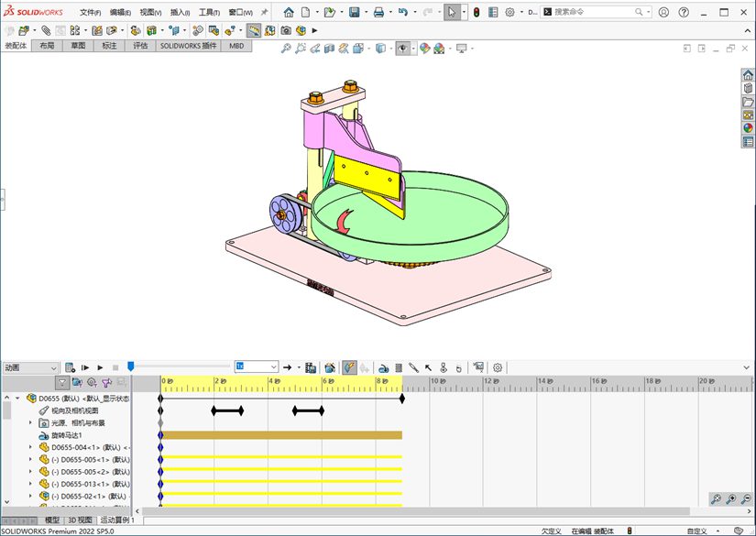This screenshot has height=536, width=756.
Task: Open the 1x playback speed dropdown
Action: click(257, 366)
